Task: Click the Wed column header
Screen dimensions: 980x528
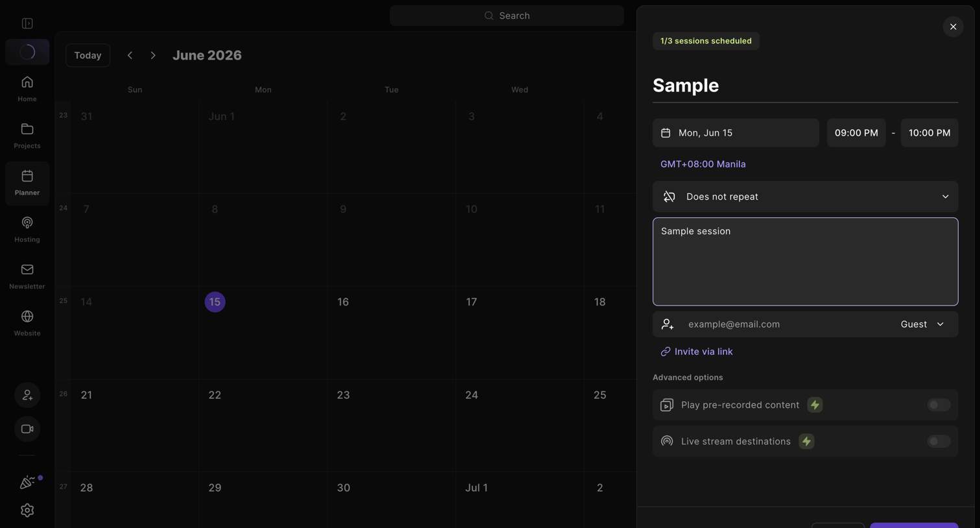Action: pos(519,90)
